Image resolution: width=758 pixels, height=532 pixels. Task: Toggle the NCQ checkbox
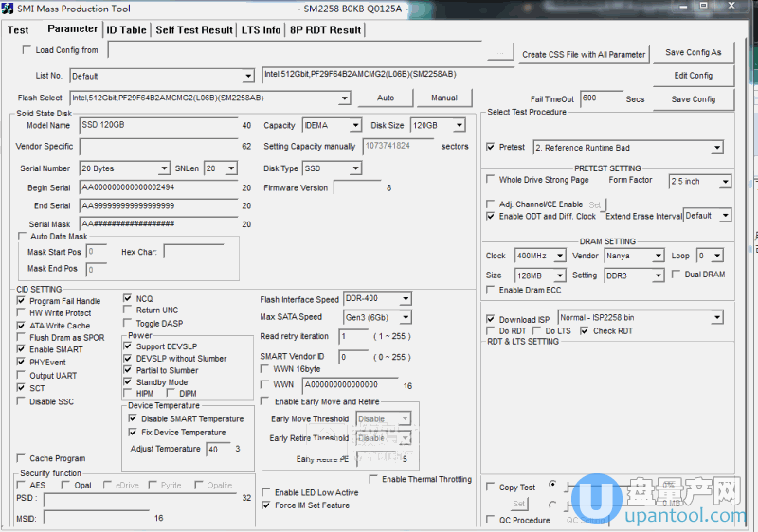click(128, 299)
